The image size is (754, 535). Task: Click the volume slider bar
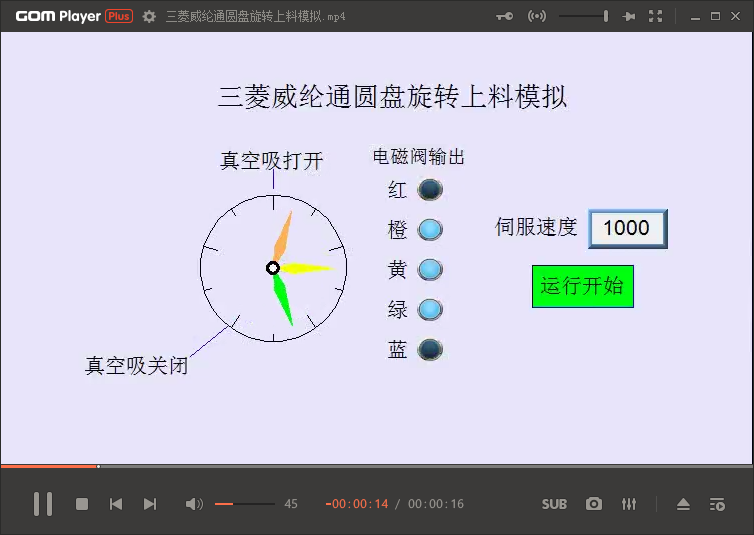[244, 504]
